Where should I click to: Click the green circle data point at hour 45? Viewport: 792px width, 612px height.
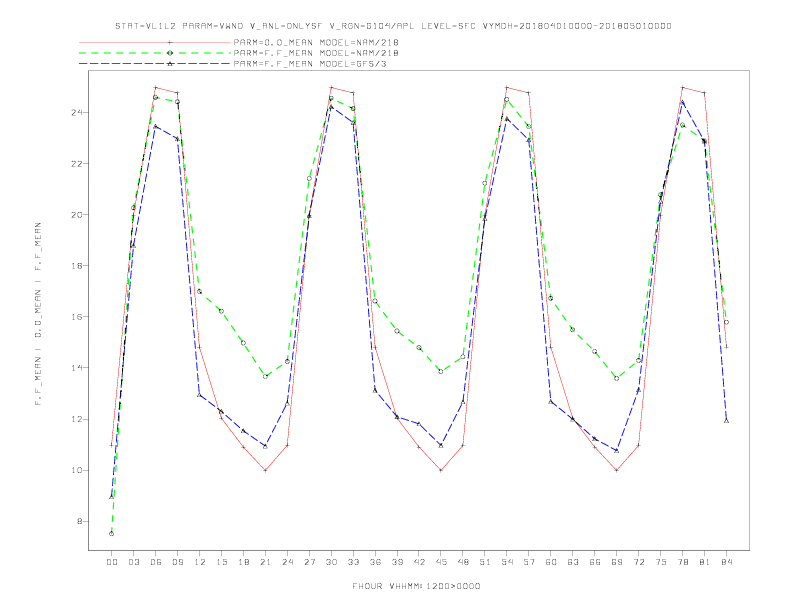tap(441, 372)
